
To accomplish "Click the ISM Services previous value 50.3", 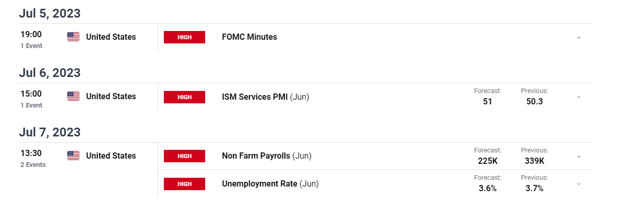I will pyautogui.click(x=534, y=101).
